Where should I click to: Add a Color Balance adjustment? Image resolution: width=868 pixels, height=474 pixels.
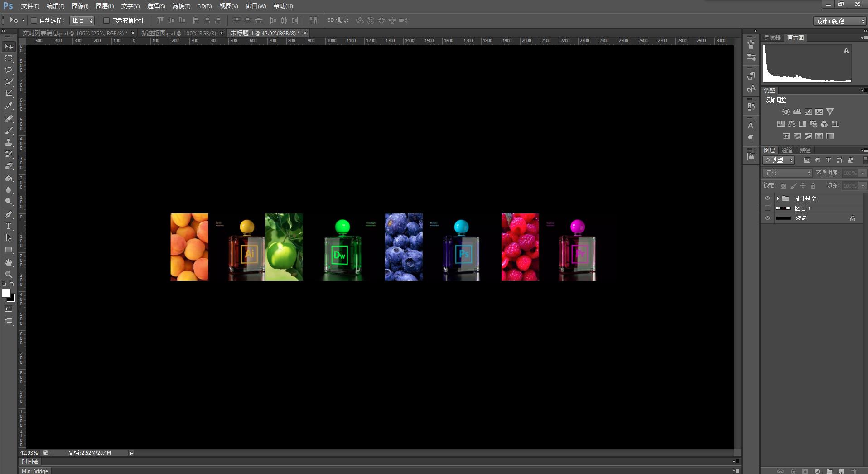coord(791,124)
